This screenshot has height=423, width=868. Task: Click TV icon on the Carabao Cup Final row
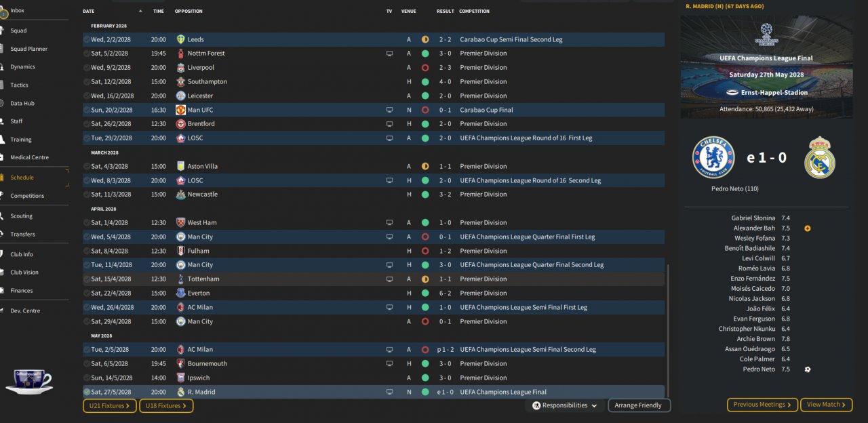click(389, 110)
